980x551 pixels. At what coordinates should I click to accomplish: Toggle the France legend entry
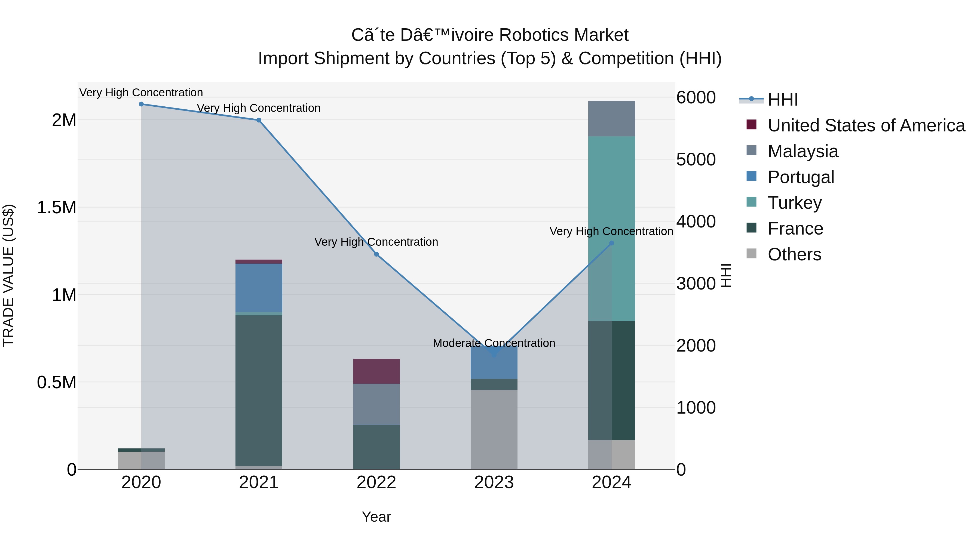(x=785, y=229)
